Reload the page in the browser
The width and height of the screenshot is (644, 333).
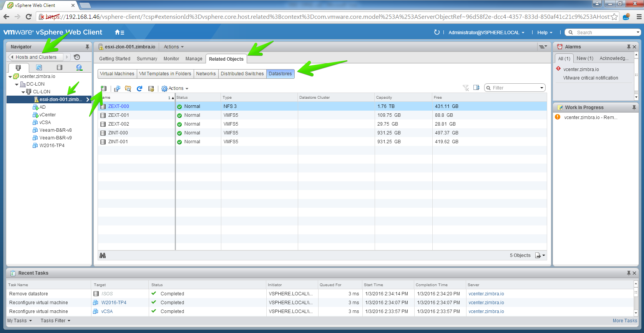[28, 17]
